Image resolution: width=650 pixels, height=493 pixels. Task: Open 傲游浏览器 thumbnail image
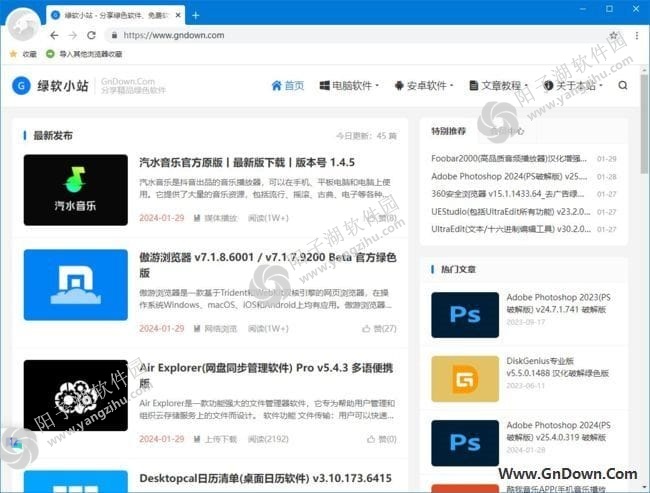tap(76, 285)
